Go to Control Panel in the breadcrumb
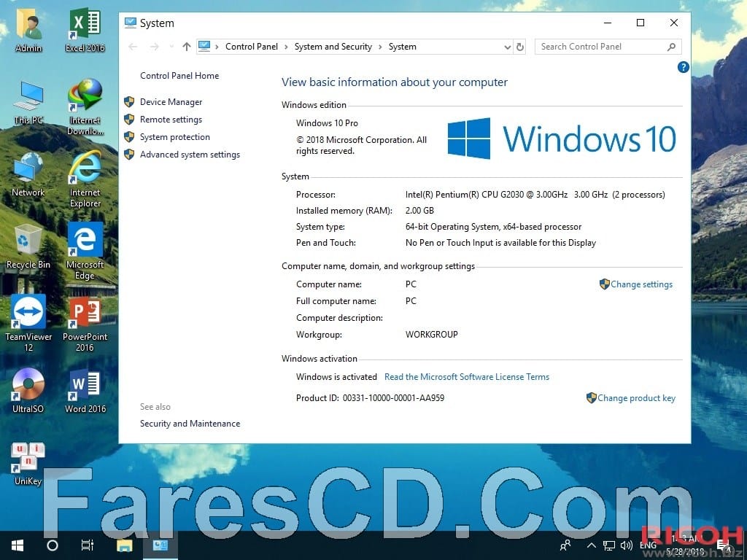The image size is (747, 560). pos(252,47)
